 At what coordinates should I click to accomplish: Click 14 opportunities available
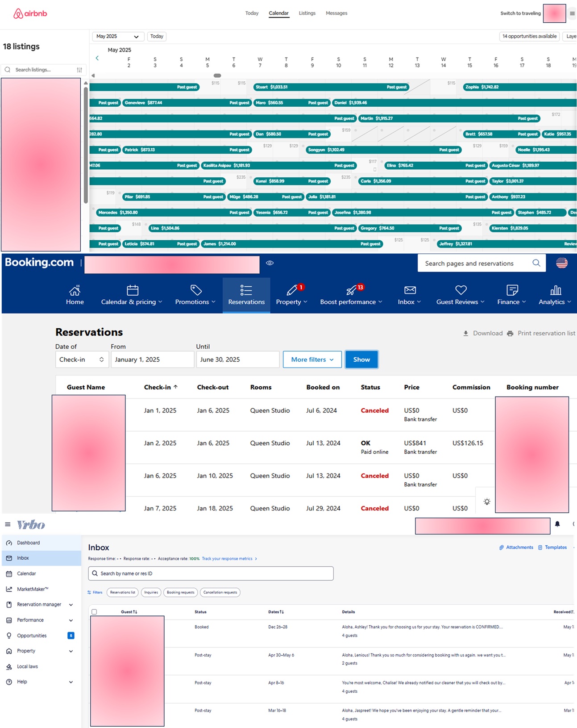529,36
